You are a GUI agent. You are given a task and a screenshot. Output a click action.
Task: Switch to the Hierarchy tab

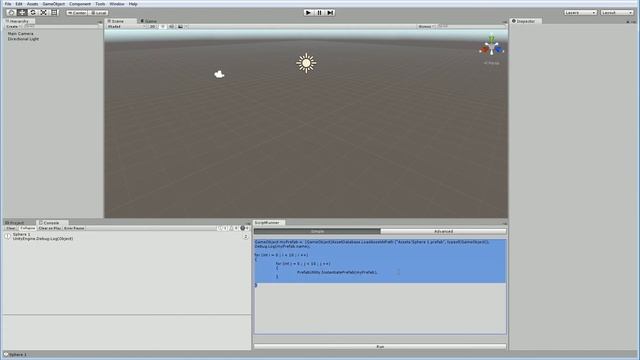coord(19,21)
